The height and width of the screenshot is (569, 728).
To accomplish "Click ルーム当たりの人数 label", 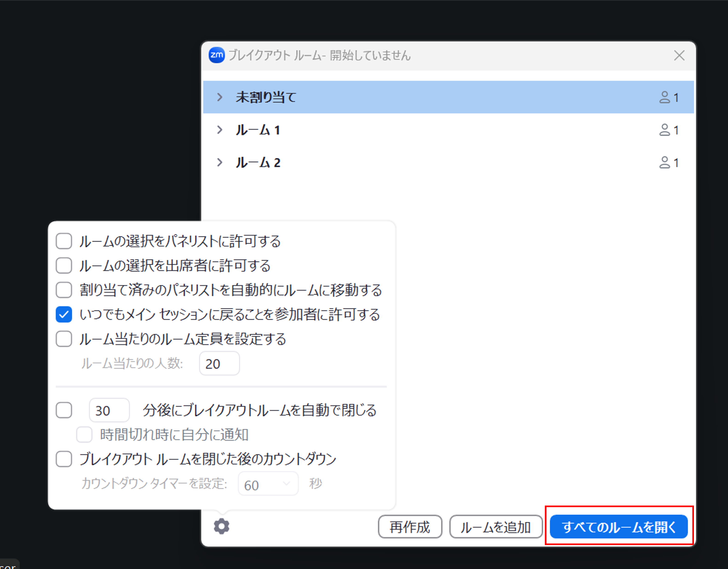I will pos(132,363).
